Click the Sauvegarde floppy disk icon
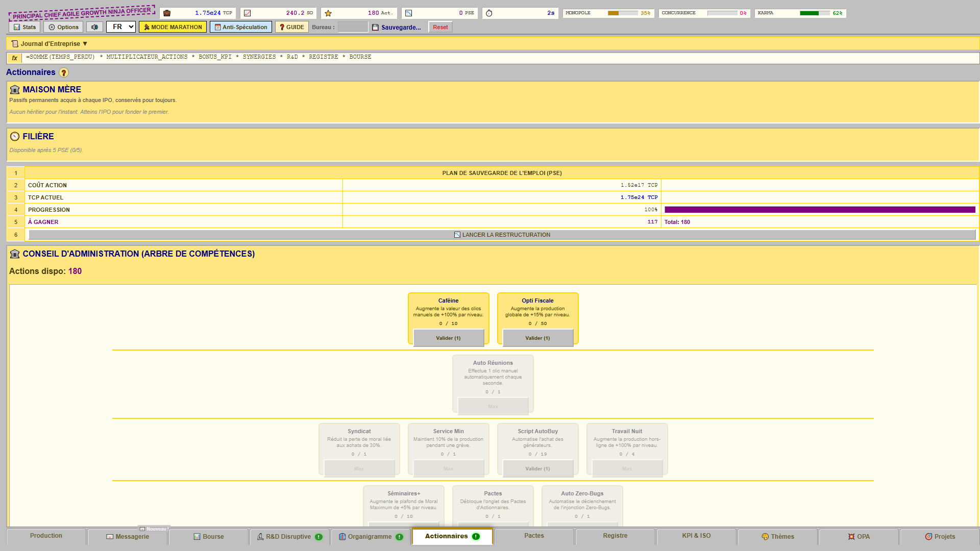 [376, 28]
